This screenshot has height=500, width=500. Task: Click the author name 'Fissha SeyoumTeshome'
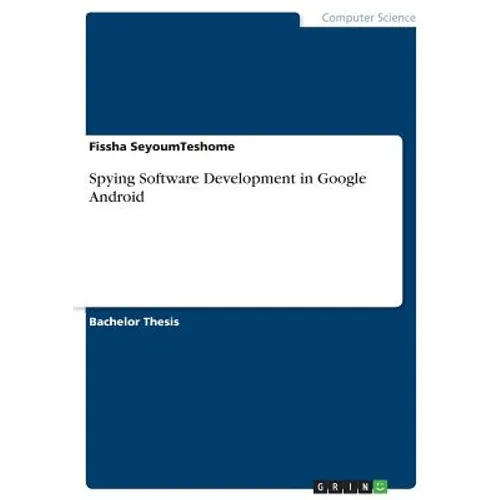tap(162, 147)
